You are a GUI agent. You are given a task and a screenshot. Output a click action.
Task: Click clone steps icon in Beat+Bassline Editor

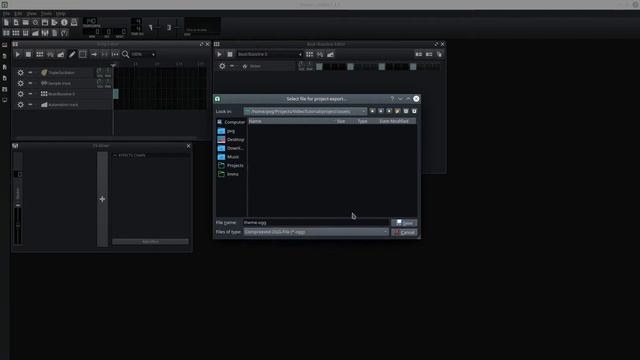pyautogui.click(x=440, y=54)
